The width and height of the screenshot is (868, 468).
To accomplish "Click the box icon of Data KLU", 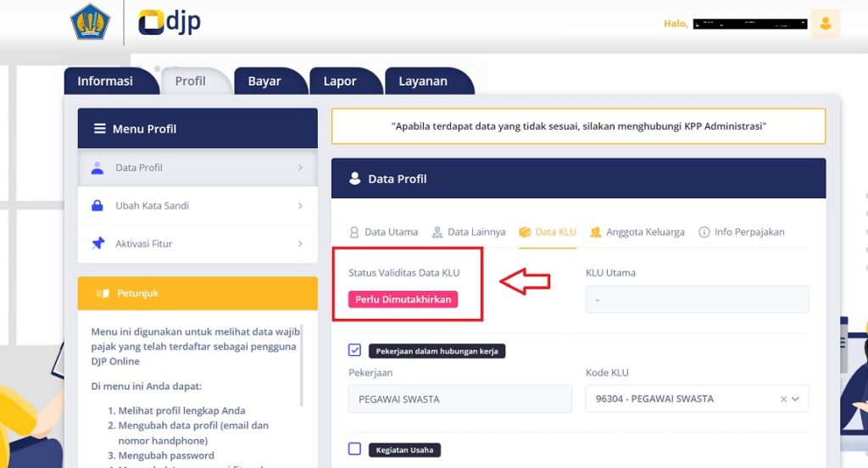I will click(x=525, y=232).
